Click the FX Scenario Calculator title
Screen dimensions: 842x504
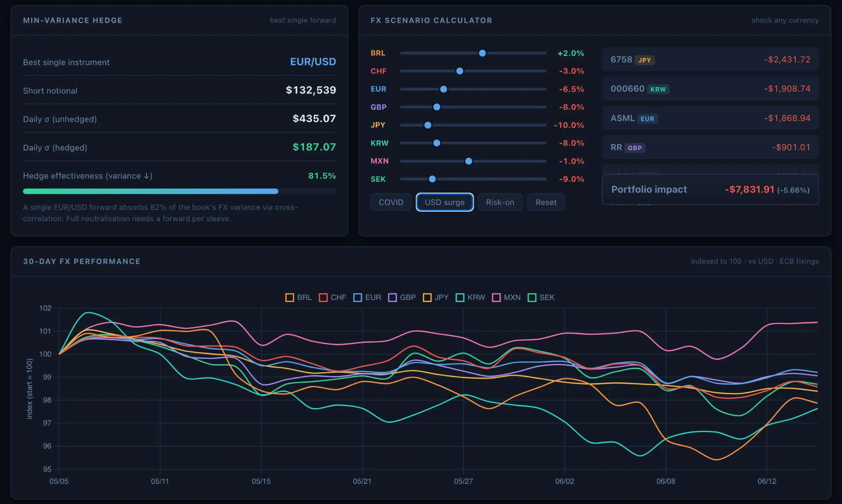coord(431,20)
